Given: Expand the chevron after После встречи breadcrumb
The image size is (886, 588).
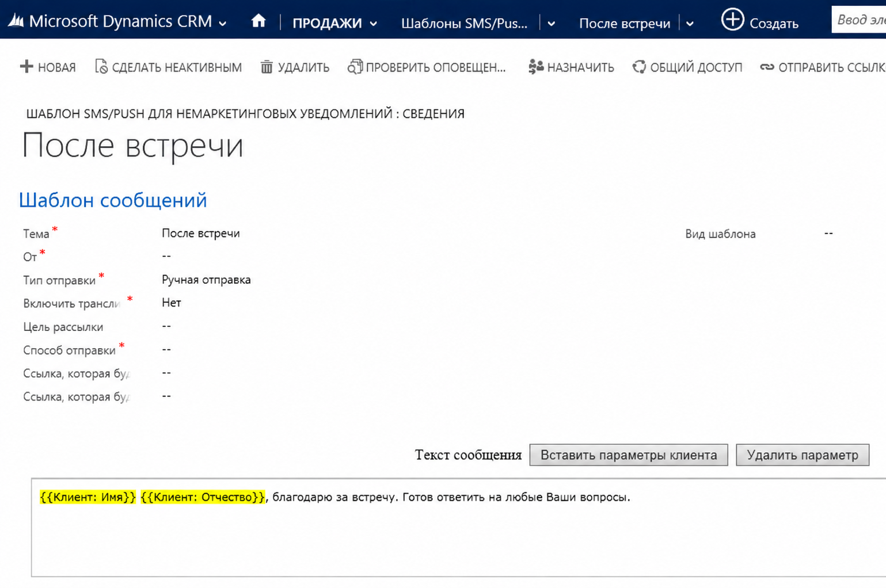Looking at the screenshot, I should pos(690,24).
